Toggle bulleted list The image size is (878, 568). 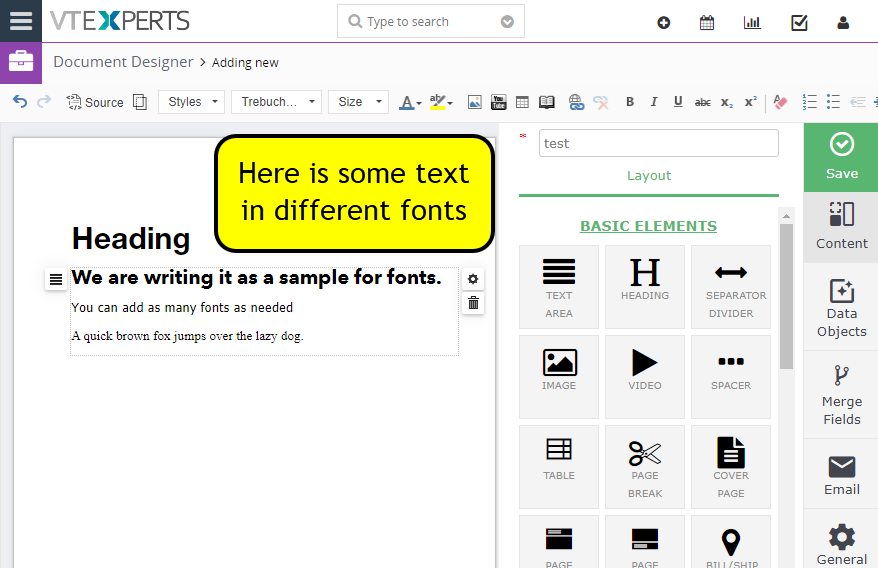833,102
